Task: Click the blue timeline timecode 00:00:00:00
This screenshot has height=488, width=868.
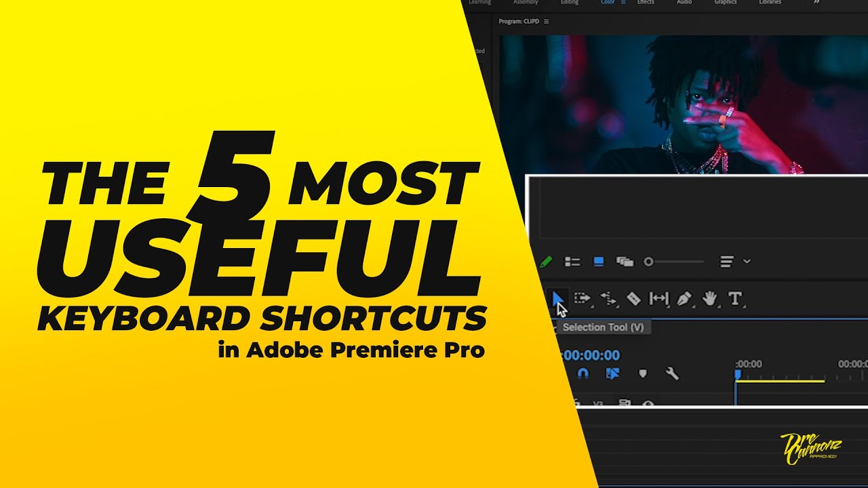Action: [591, 355]
